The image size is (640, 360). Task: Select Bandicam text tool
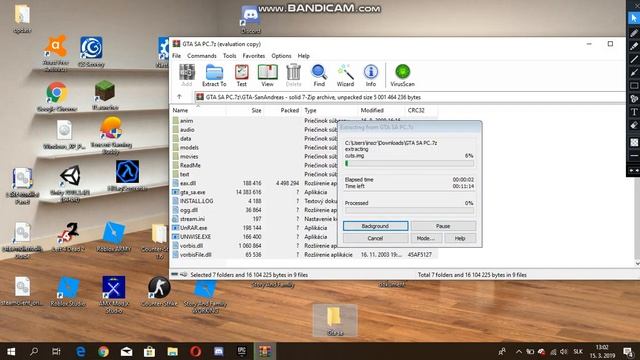tap(633, 112)
